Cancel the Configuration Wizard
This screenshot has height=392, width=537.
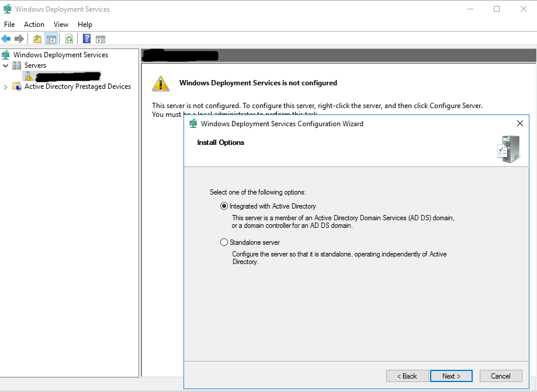tap(501, 376)
